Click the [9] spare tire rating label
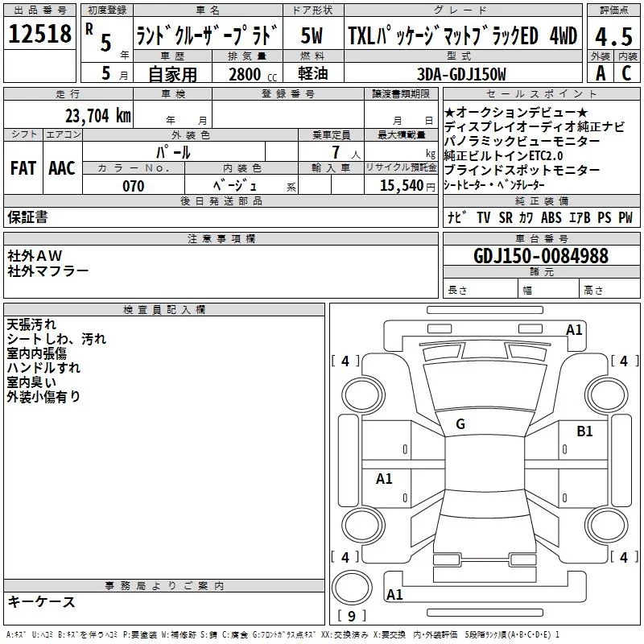Screen dimensions: 644x644 tap(350, 617)
